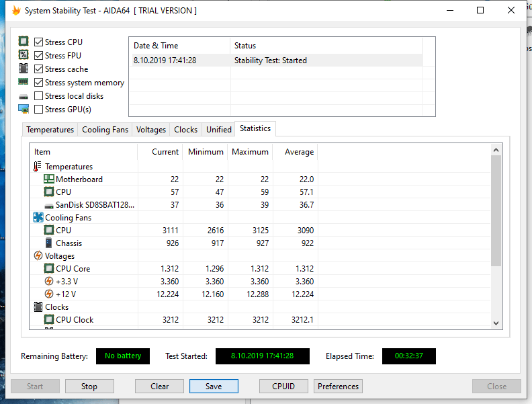Click the CPU Core chip icon
The image size is (532, 404).
(49, 268)
